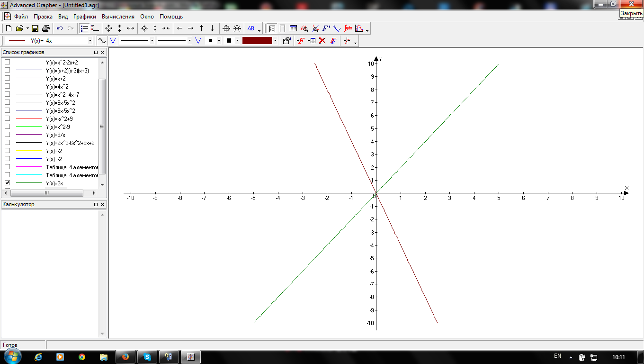This screenshot has width=644, height=364.
Task: Open Firefox from the Windows taskbar
Action: click(125, 356)
